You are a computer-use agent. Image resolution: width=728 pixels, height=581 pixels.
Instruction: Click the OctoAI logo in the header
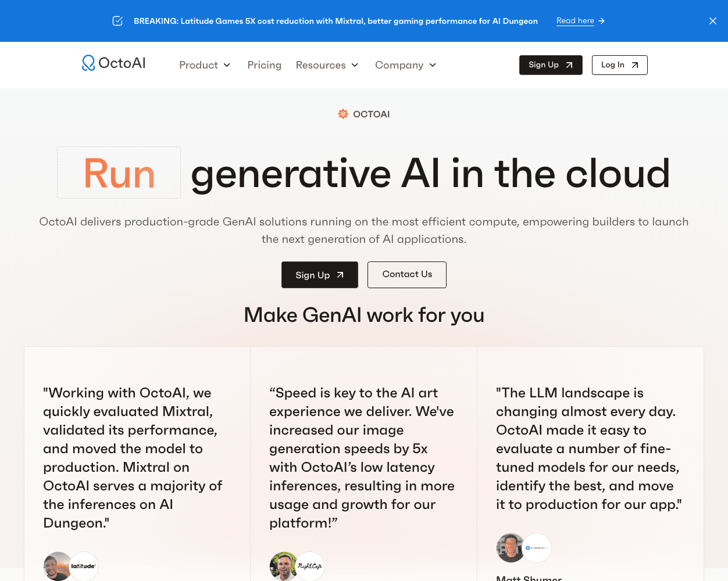click(x=114, y=63)
